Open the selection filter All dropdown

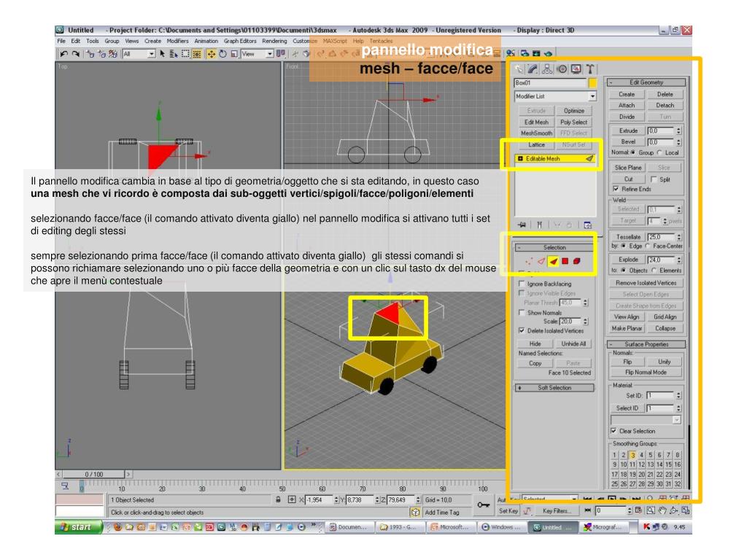click(x=152, y=54)
